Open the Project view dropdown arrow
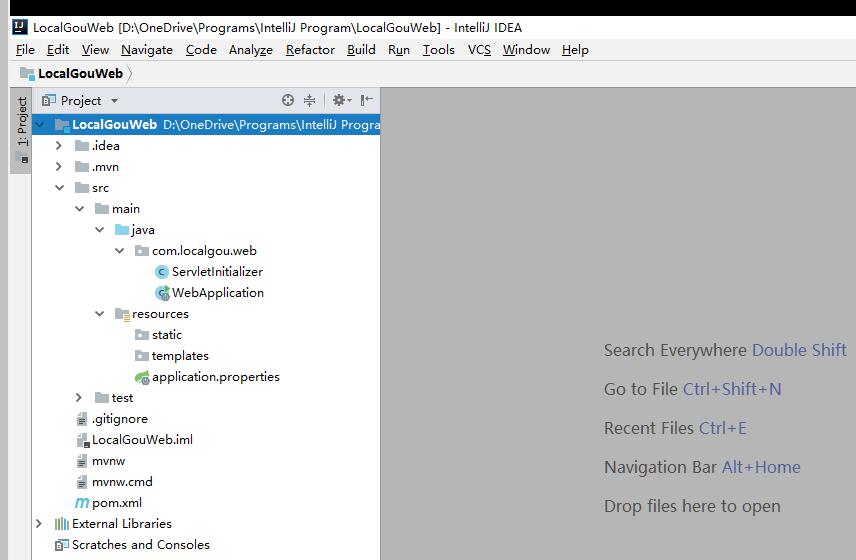Screen dimensions: 856x560 tap(114, 101)
